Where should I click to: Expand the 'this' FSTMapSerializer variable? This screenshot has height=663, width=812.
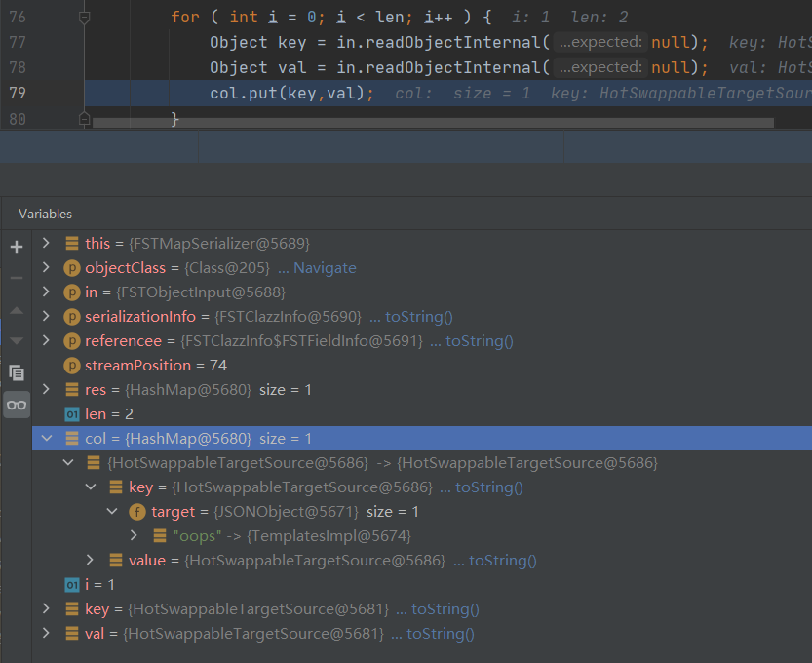pyautogui.click(x=46, y=243)
